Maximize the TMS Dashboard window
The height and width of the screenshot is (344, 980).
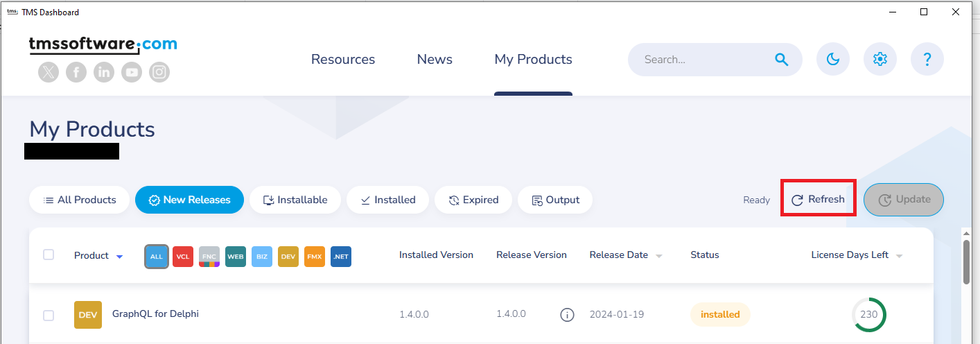click(x=924, y=12)
